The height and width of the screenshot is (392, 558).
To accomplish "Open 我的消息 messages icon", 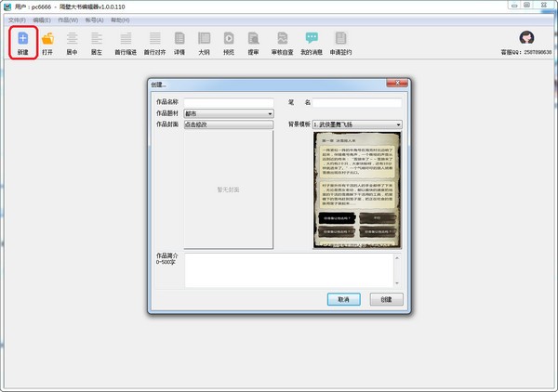I will (312, 39).
